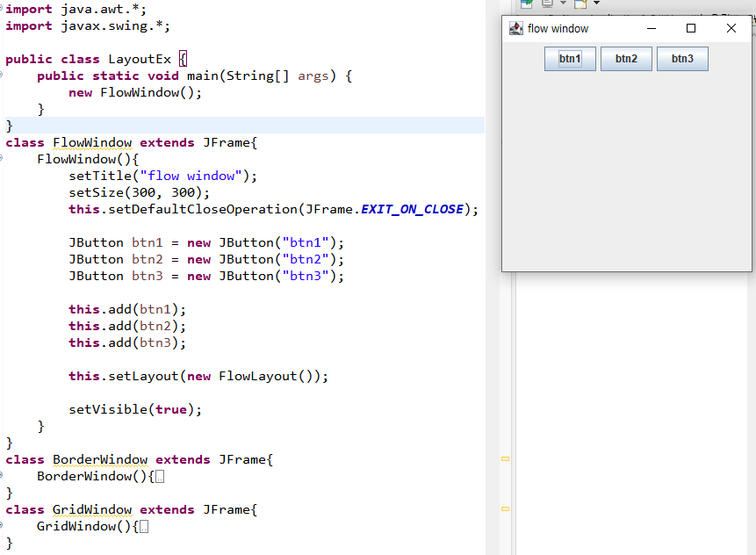Close the flow window
Screen dimensions: 756x555
point(731,28)
